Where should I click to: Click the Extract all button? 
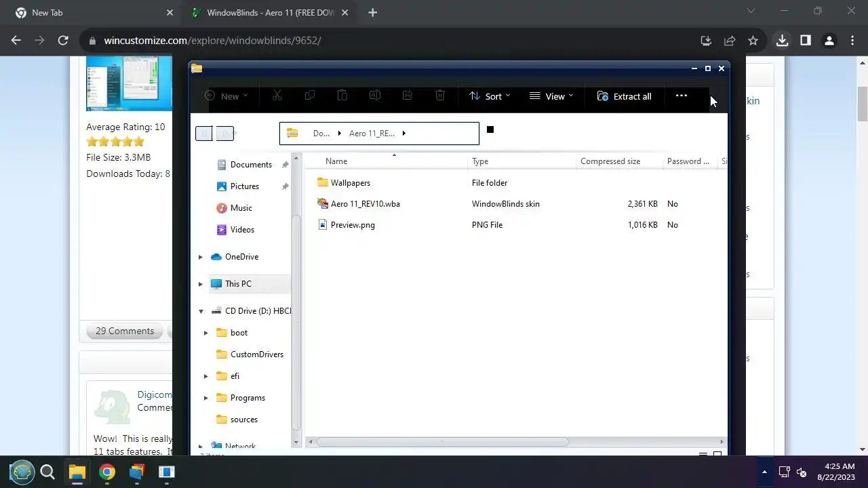[x=624, y=96]
